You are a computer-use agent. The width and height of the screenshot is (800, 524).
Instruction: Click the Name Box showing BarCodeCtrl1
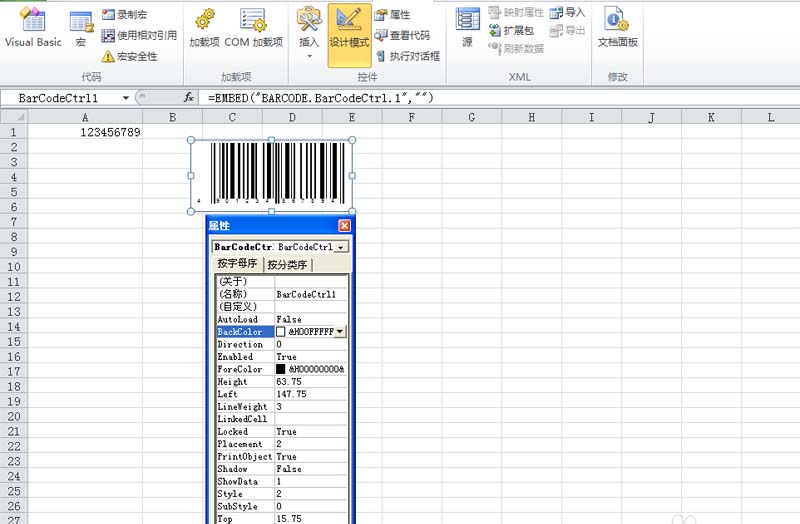(x=58, y=97)
